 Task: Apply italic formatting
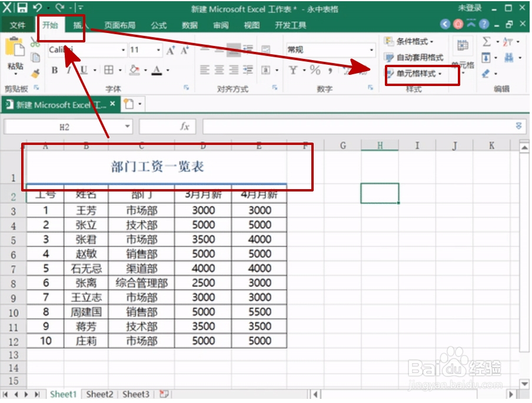69,70
